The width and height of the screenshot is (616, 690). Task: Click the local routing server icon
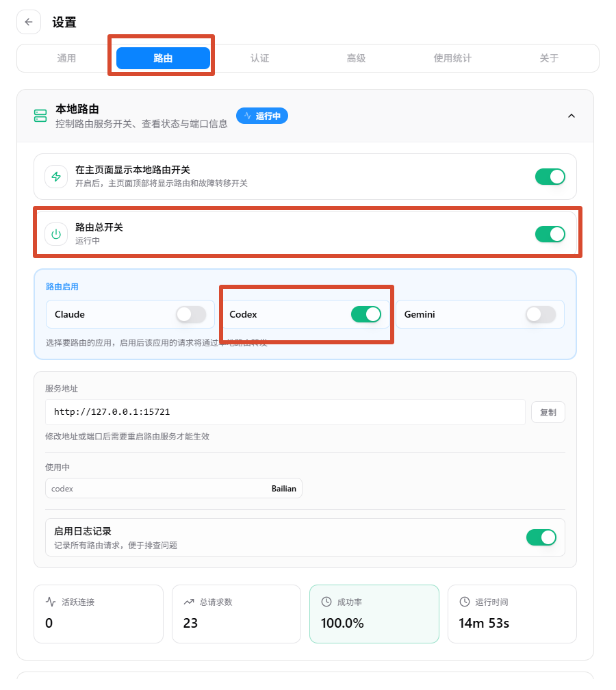click(40, 116)
